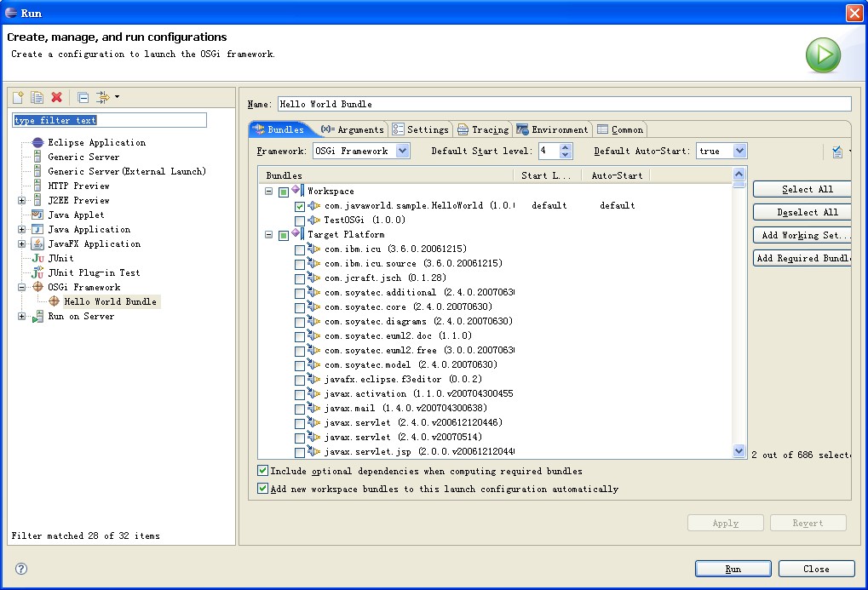The width and height of the screenshot is (868, 590).
Task: Uncheck com.javaworld.sample.HelloWorld bundle
Action: 300,206
